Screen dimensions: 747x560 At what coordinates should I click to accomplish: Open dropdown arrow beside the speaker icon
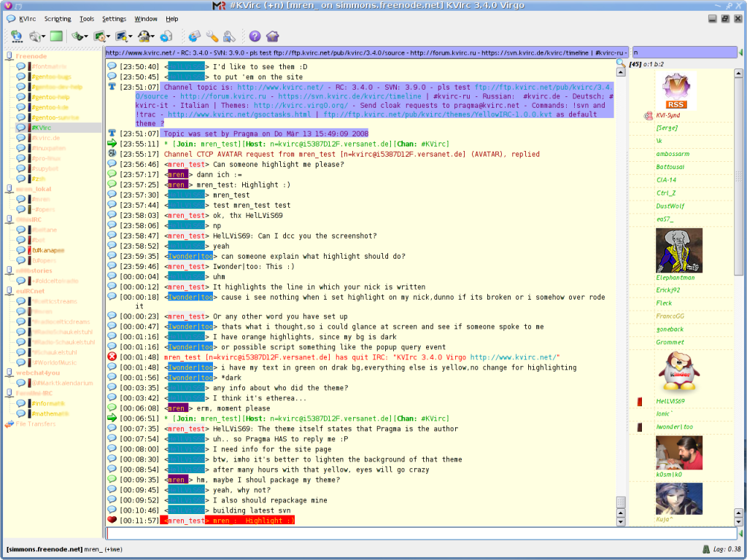point(43,36)
